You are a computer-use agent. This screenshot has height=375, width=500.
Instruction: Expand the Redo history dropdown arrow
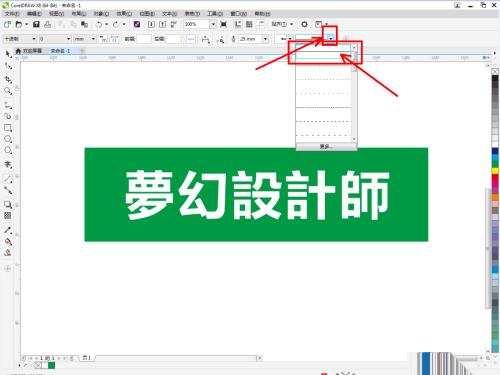[124, 24]
